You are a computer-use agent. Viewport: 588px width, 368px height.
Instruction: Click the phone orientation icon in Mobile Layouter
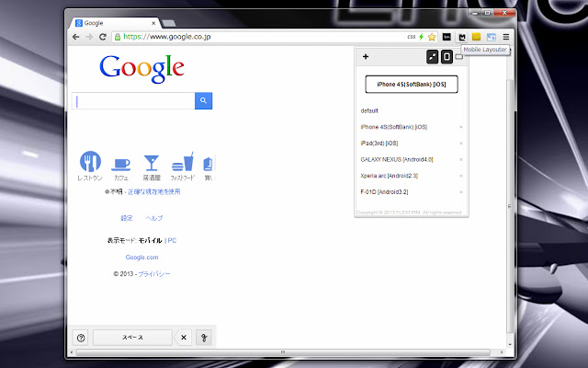(447, 57)
